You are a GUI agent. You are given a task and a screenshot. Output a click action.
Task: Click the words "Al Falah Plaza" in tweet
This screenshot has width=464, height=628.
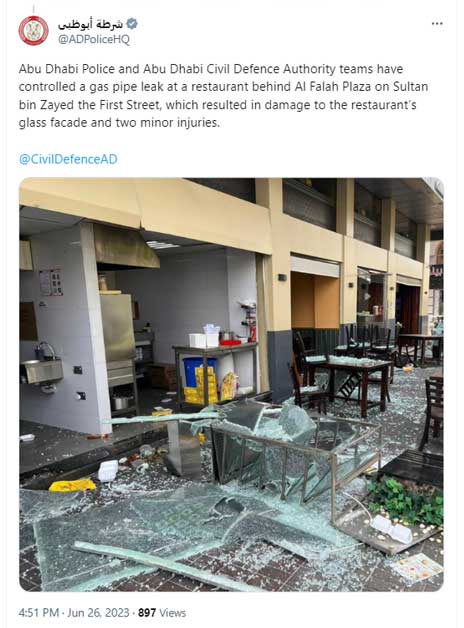(x=334, y=87)
